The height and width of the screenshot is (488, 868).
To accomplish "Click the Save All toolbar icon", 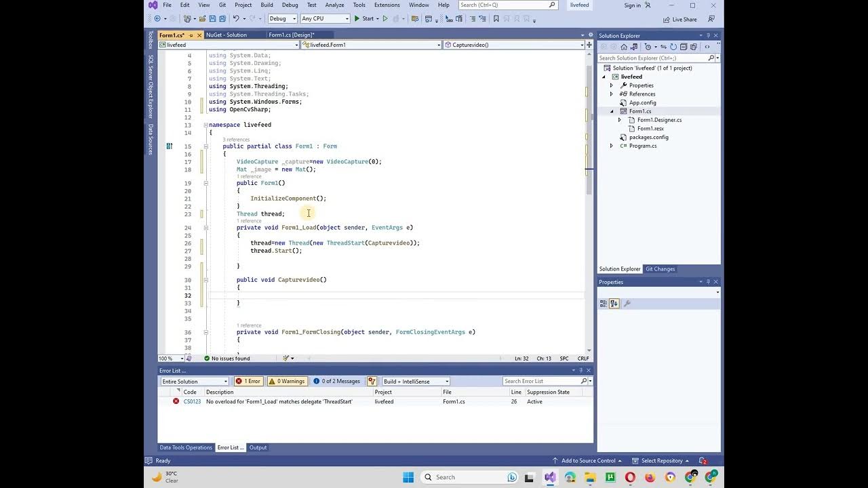I will point(222,19).
